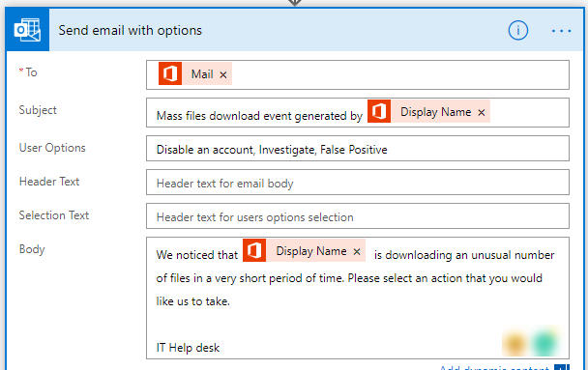Click the 'IT Help desk' line in Body
This screenshot has height=370, width=588.
point(188,348)
